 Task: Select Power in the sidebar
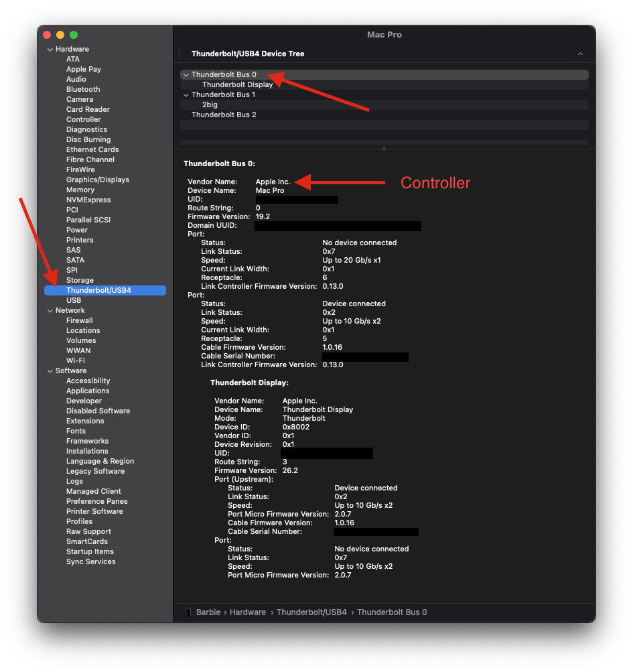pyautogui.click(x=77, y=230)
